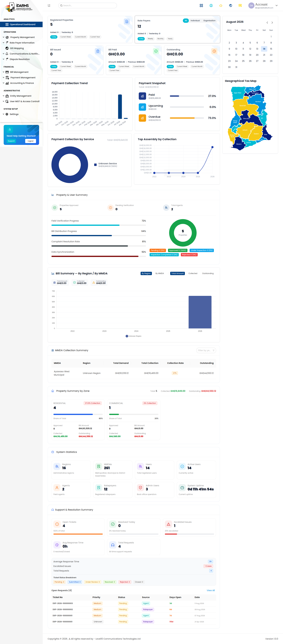Expand Rate Payer Information in sidebar

[x=21, y=43]
